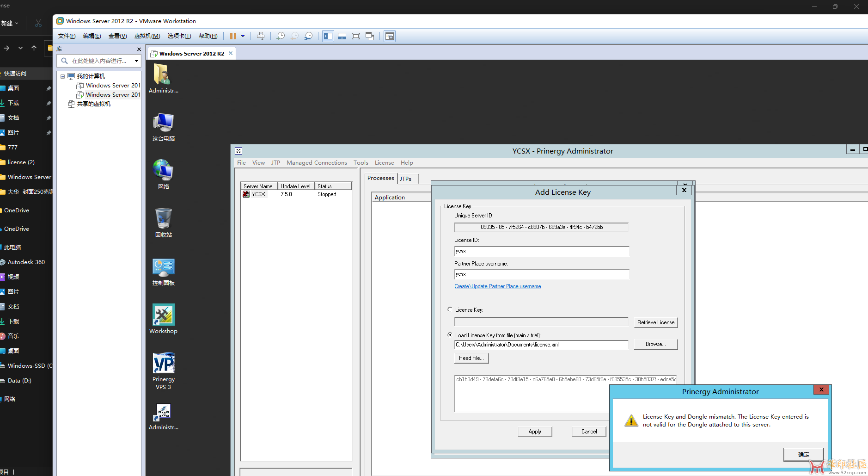
Task: Open the Managed Connections menu
Action: pos(317,163)
